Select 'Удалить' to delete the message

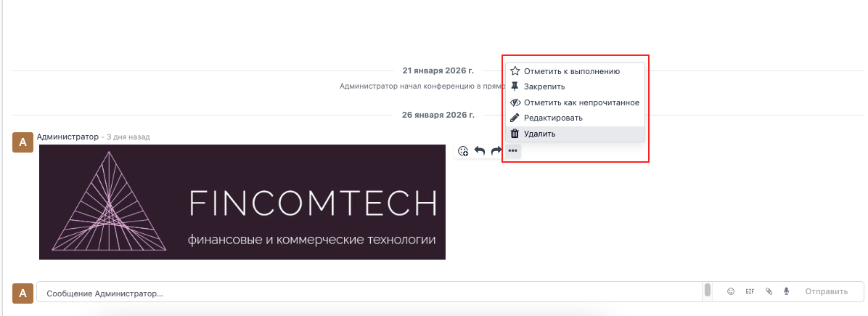(539, 134)
